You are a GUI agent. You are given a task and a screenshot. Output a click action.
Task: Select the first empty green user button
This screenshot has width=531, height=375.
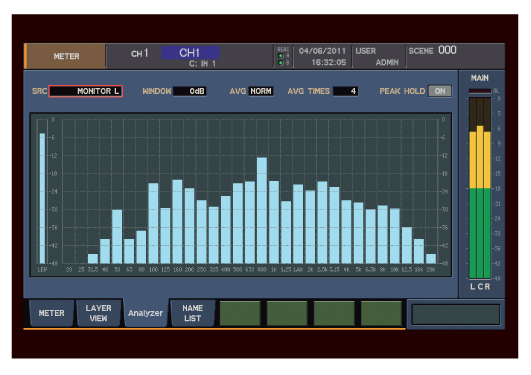click(x=240, y=313)
